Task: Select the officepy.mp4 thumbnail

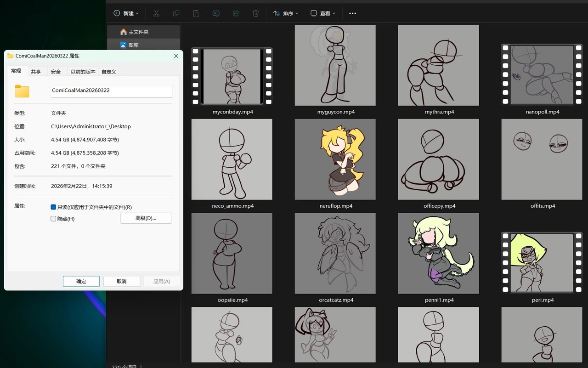Action: 439,159
